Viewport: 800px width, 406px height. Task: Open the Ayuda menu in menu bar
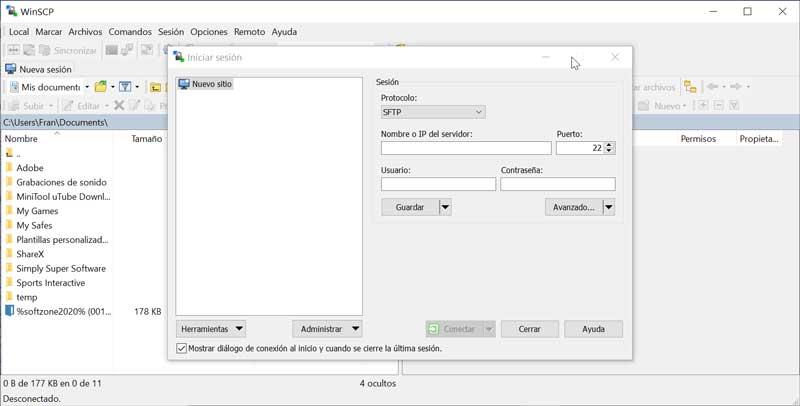(284, 32)
